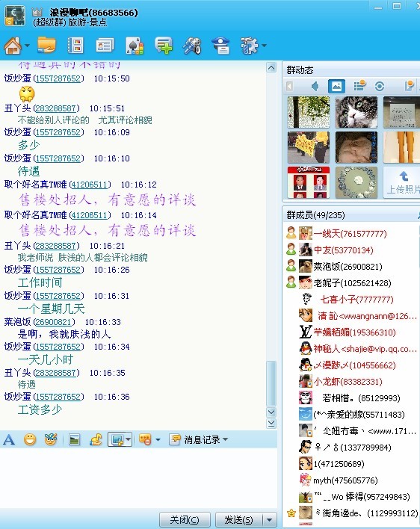This screenshot has height=529, width=420.
Task: Click link 41206511 at 10:16:12
Action: 90,185
